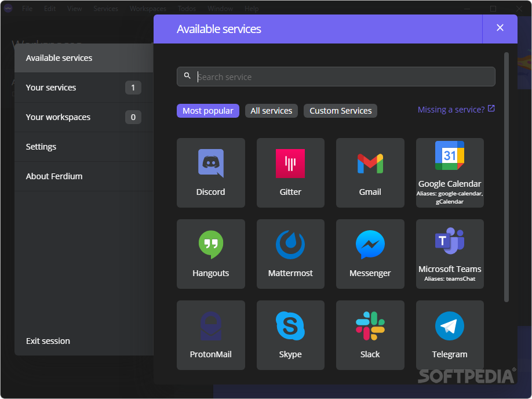532x399 pixels.
Task: Open the Workspaces menu
Action: [147, 8]
